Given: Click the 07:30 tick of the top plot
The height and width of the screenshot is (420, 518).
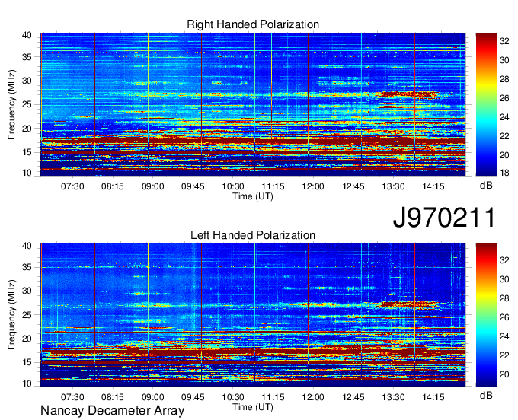Looking at the screenshot, I should [72, 186].
